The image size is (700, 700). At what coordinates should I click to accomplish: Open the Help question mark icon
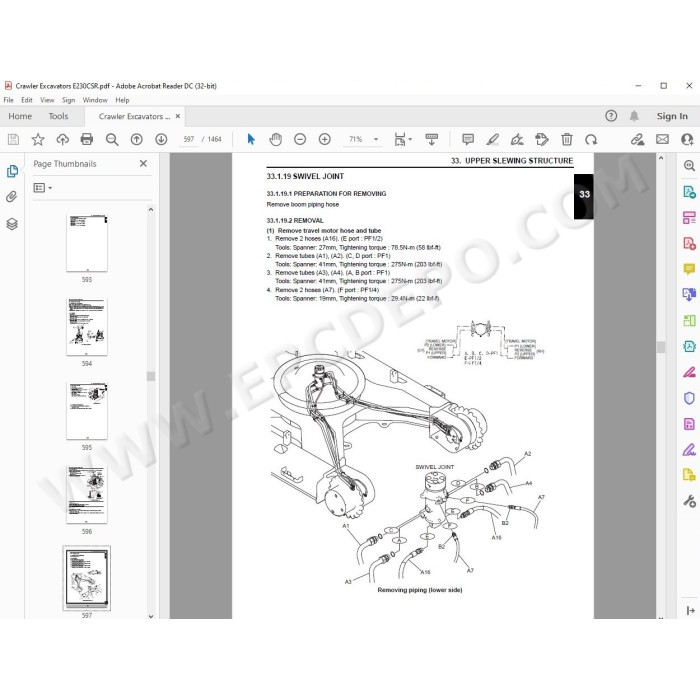[x=611, y=116]
